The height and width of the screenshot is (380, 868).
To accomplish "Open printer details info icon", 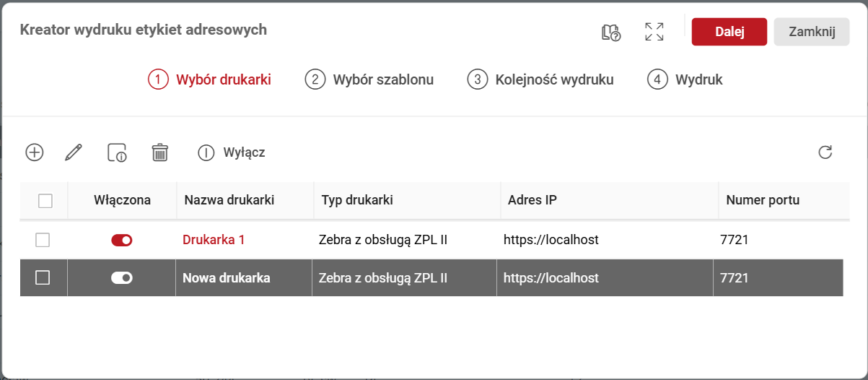I will click(x=117, y=152).
